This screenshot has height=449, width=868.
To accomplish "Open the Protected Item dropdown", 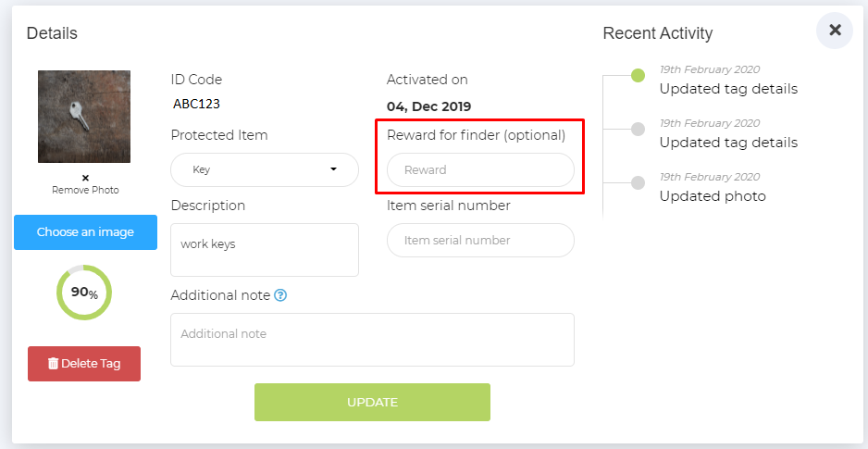I will tap(264, 169).
